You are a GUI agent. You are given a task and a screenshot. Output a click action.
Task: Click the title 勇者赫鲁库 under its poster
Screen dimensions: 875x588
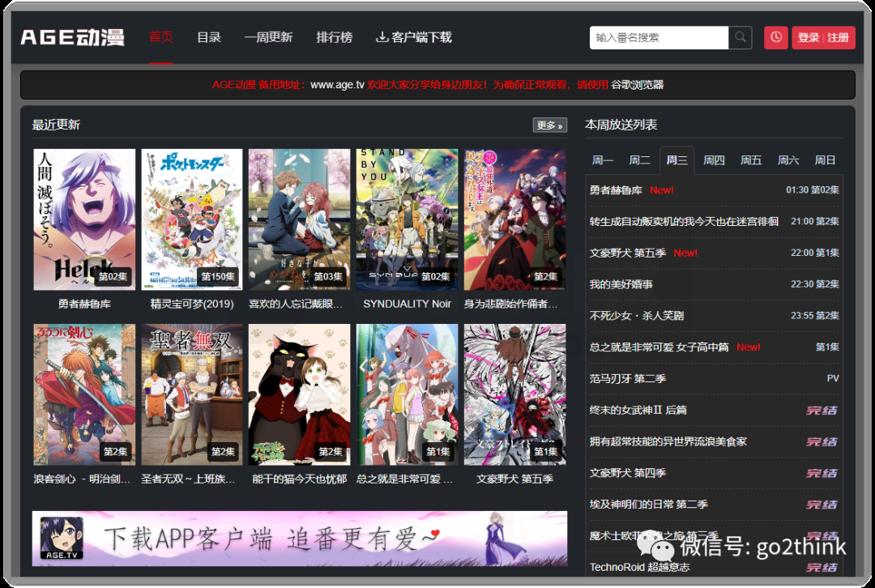click(84, 304)
